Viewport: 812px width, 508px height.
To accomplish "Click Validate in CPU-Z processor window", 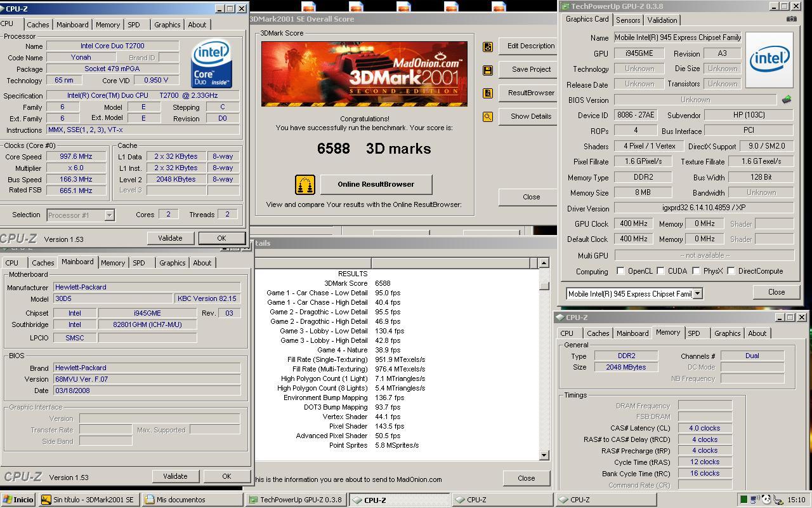I will pos(170,238).
